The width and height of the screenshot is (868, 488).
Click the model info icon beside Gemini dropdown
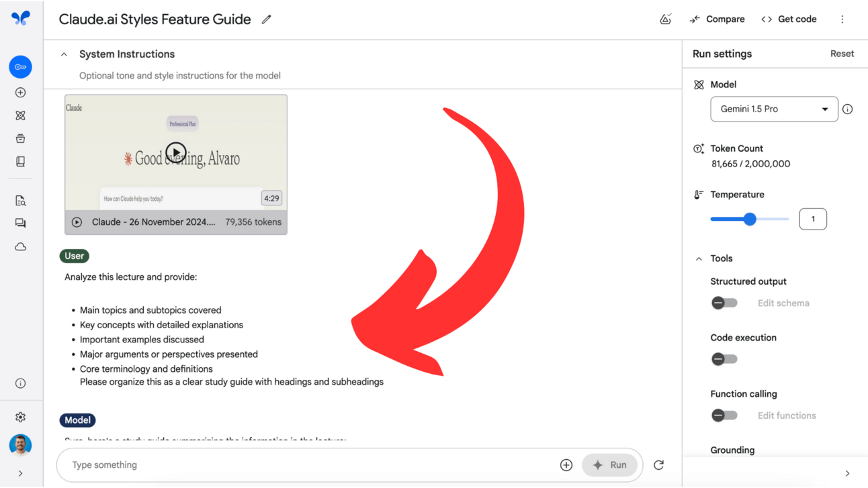[848, 109]
